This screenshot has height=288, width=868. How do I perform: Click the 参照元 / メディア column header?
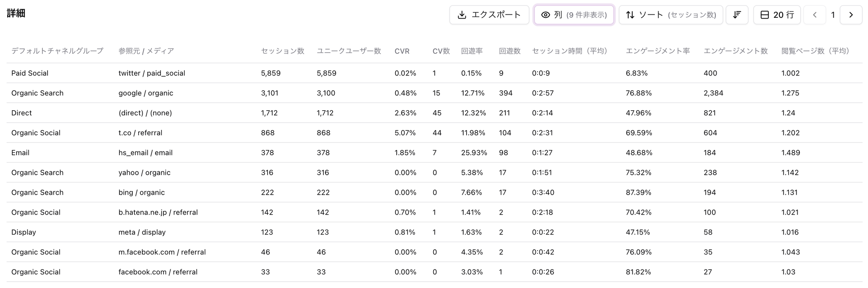[146, 51]
